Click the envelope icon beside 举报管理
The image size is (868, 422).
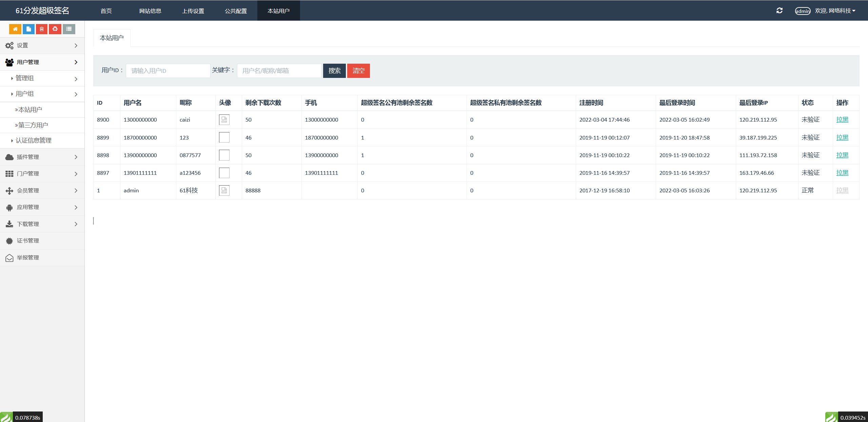tap(9, 258)
